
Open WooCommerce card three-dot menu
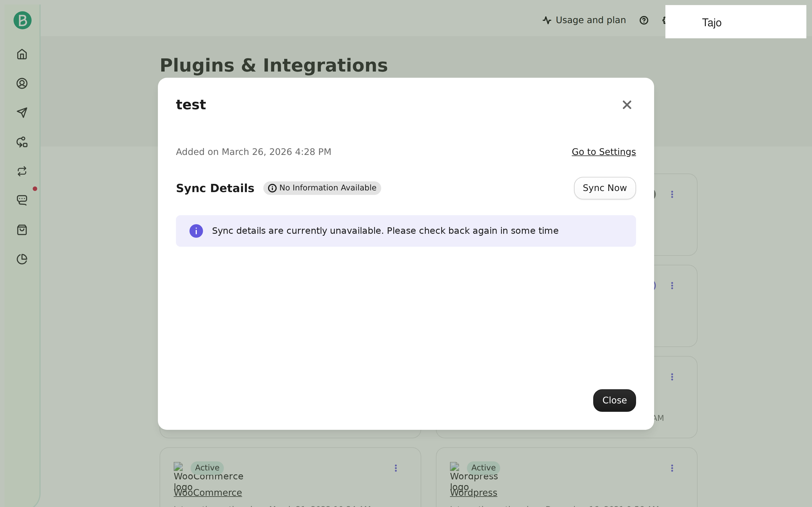coord(396,468)
